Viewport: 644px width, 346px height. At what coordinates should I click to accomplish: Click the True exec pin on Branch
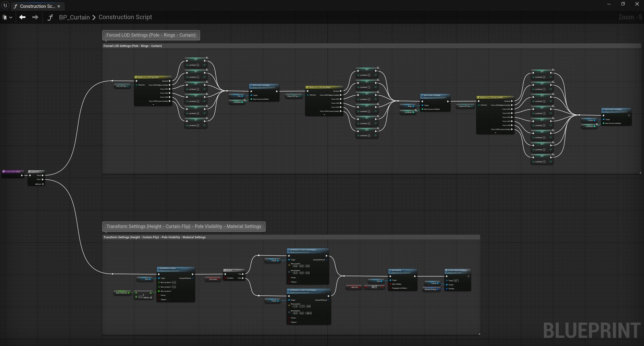coord(243,274)
